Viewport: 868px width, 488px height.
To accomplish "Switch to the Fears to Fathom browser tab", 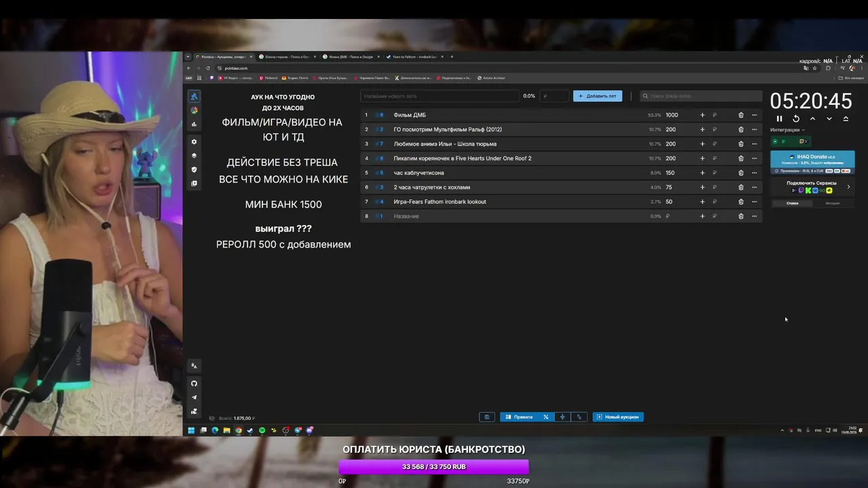I will [x=414, y=57].
